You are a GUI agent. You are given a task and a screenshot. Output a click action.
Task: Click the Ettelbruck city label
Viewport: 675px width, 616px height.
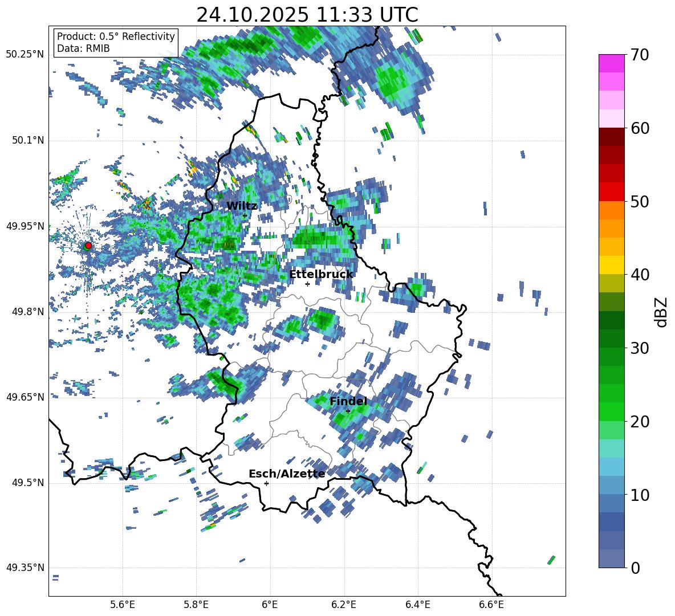point(321,275)
